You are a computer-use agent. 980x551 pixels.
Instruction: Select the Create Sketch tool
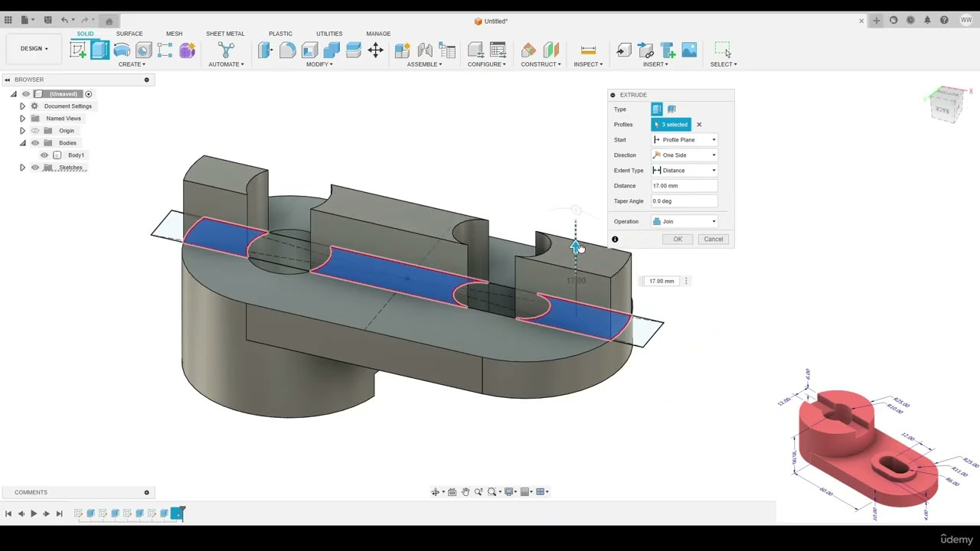pyautogui.click(x=78, y=51)
